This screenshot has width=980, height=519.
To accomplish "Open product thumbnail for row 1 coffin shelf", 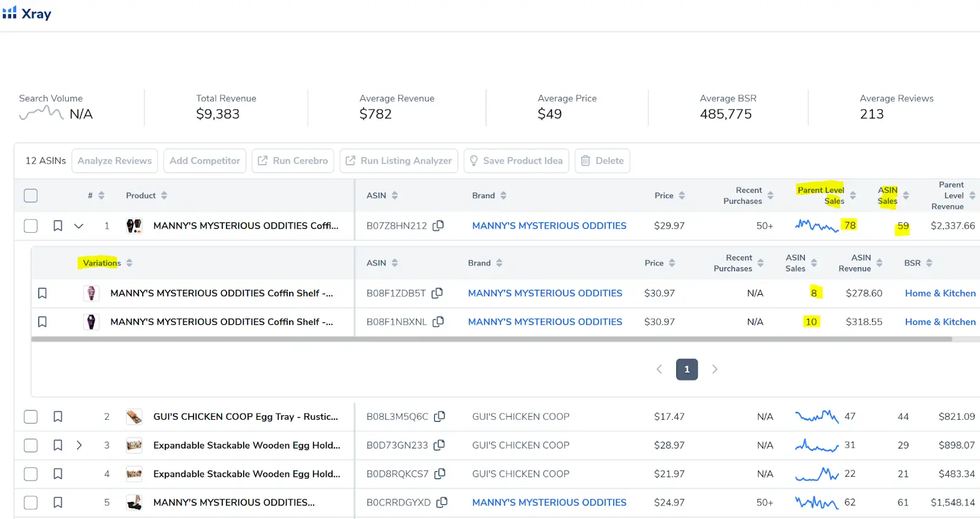I will (x=134, y=225).
